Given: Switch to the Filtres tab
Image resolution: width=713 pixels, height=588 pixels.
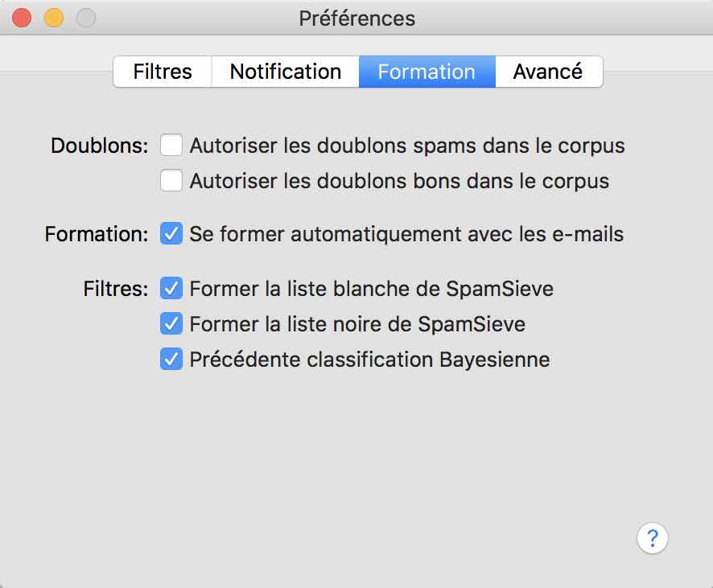Looking at the screenshot, I should click(163, 72).
